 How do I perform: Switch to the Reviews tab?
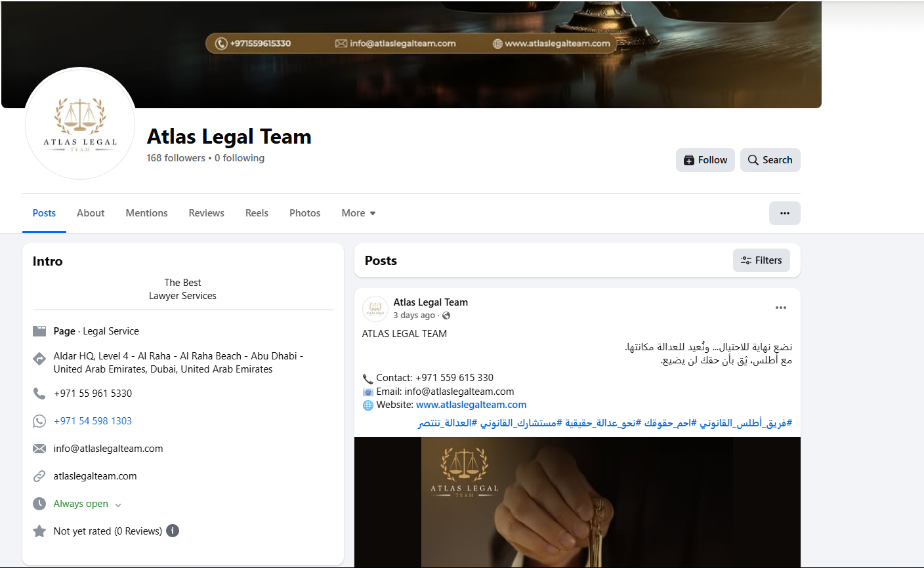point(206,213)
